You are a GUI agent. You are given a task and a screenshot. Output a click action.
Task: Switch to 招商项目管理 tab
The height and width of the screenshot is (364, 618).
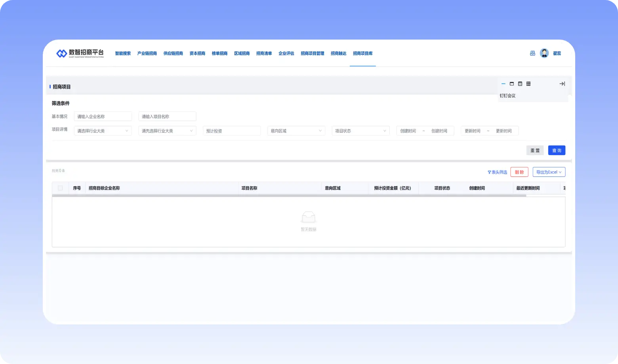312,53
